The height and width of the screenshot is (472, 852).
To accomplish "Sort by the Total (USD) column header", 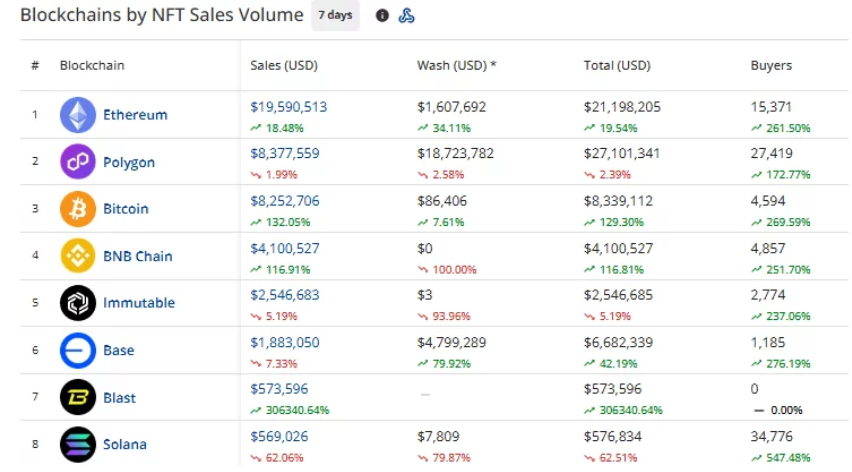I will pos(617,65).
